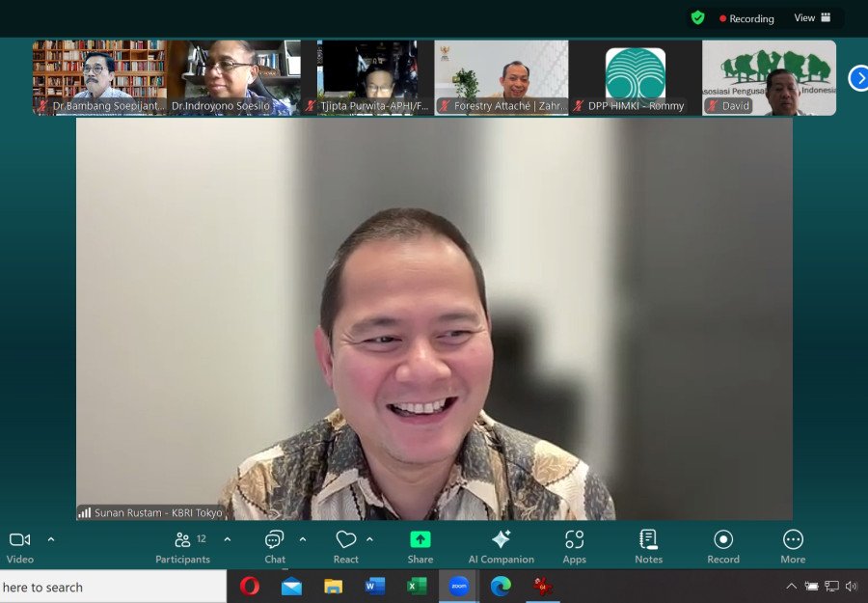Click the green encryption shield icon

tap(697, 17)
